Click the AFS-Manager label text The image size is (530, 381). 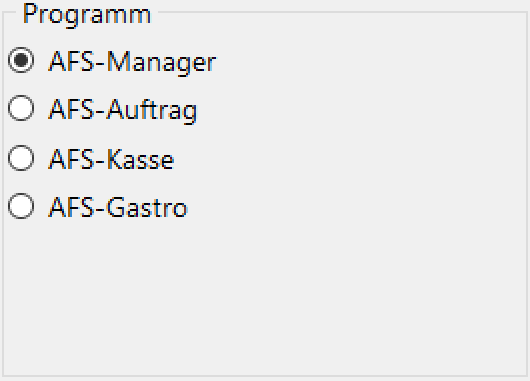click(x=132, y=63)
